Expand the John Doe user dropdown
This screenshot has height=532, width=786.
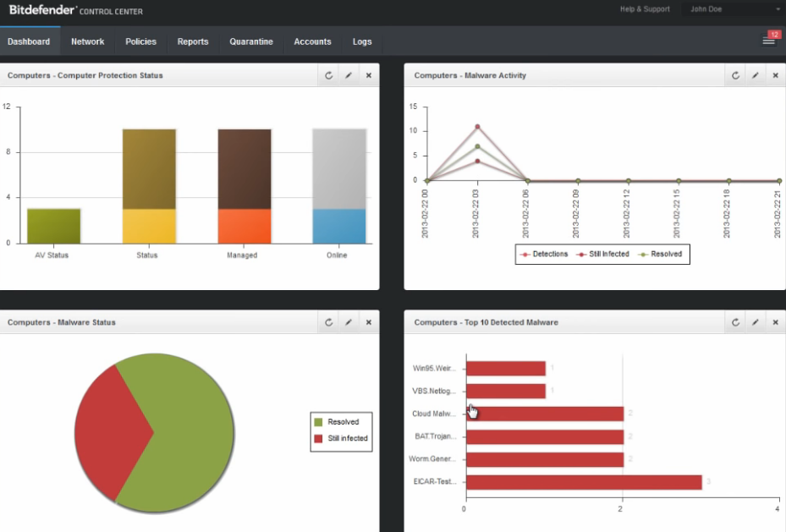[734, 9]
